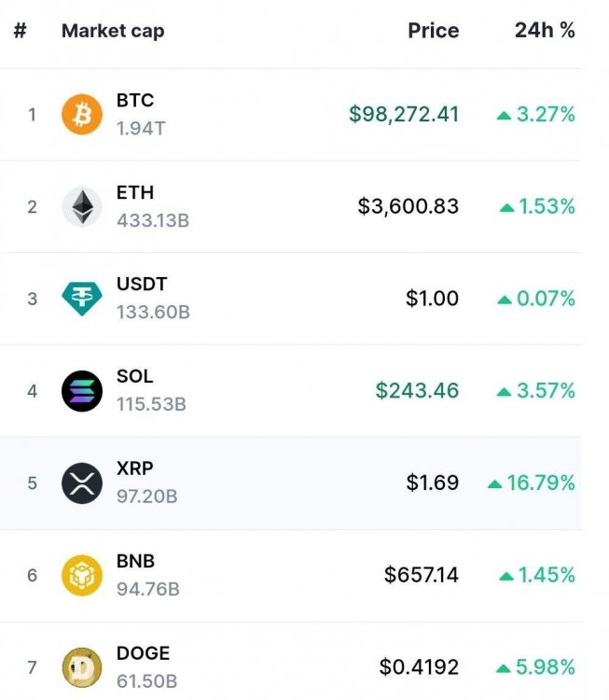609x700 pixels.
Task: Click the BTC price $98,272.41
Action: tap(404, 114)
